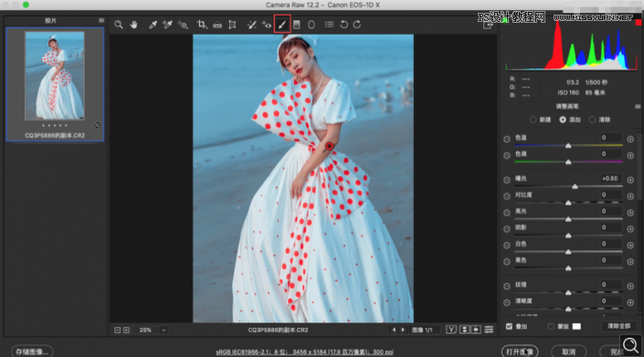Viewport: 644px width, 357px height.
Task: Increase 色温 with plus button
Action: click(630, 139)
